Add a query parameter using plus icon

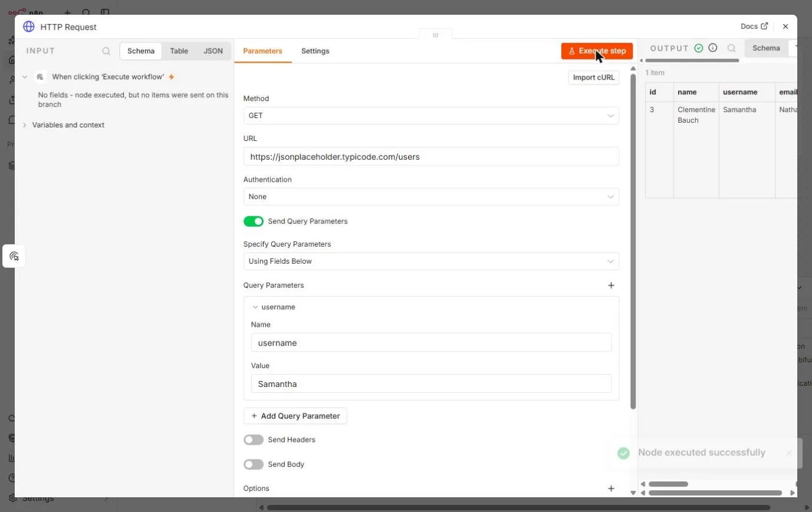(611, 285)
